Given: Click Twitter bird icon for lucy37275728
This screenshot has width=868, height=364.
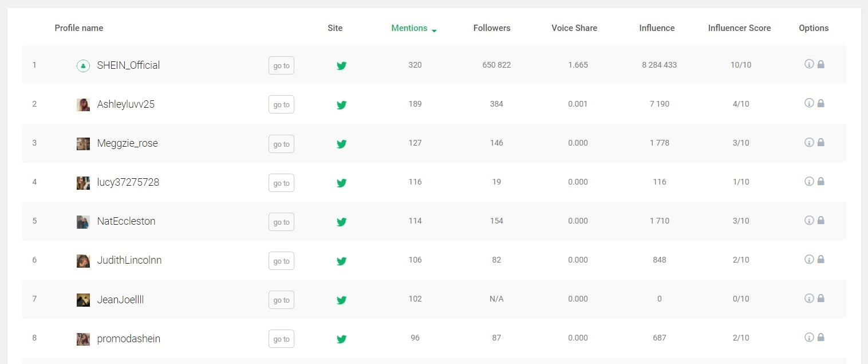Looking at the screenshot, I should 342,183.
